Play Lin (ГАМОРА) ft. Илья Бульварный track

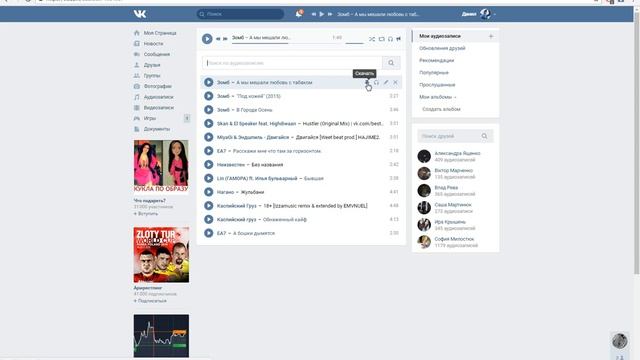click(209, 178)
